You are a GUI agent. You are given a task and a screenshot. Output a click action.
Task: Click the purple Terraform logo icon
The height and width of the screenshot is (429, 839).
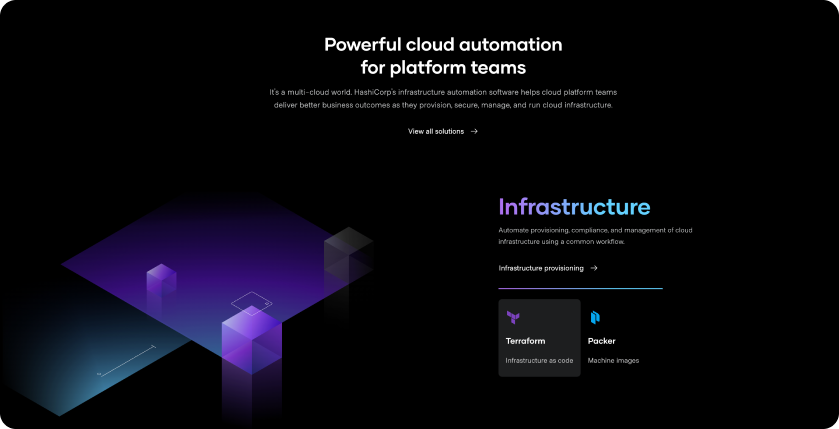tap(513, 317)
